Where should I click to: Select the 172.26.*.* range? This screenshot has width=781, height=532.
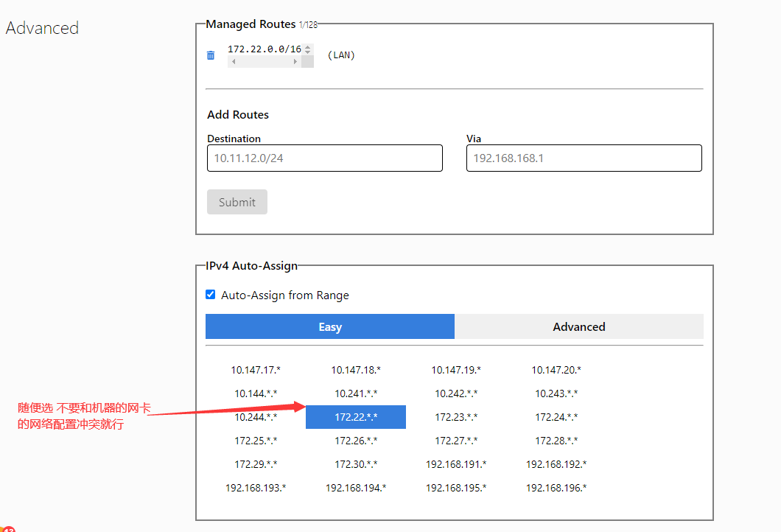tap(356, 441)
